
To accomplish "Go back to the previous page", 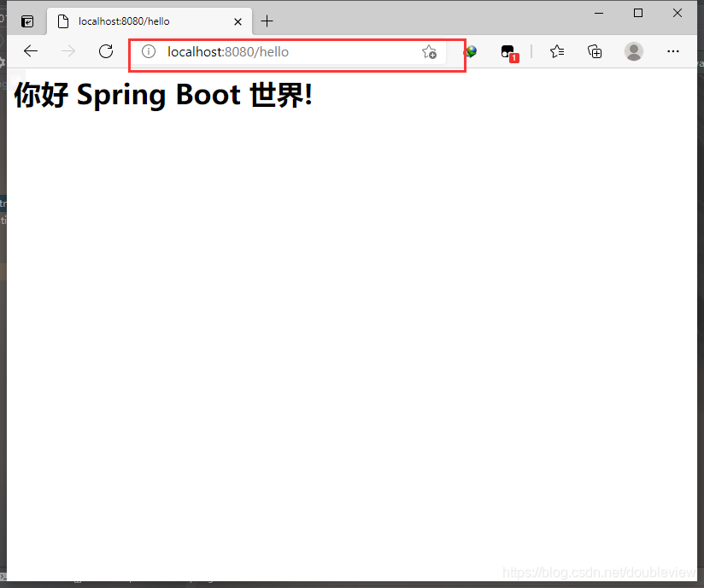I will [31, 51].
